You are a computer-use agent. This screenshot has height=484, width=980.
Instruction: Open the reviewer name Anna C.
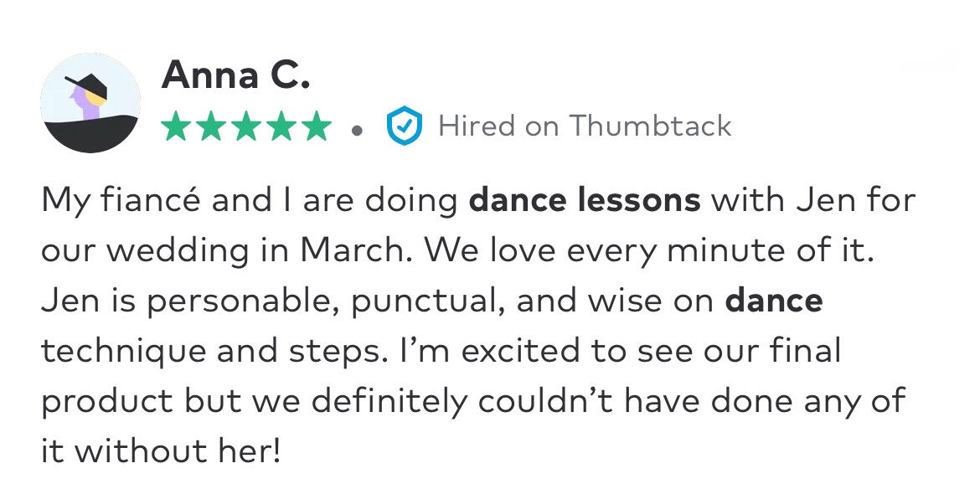point(235,75)
